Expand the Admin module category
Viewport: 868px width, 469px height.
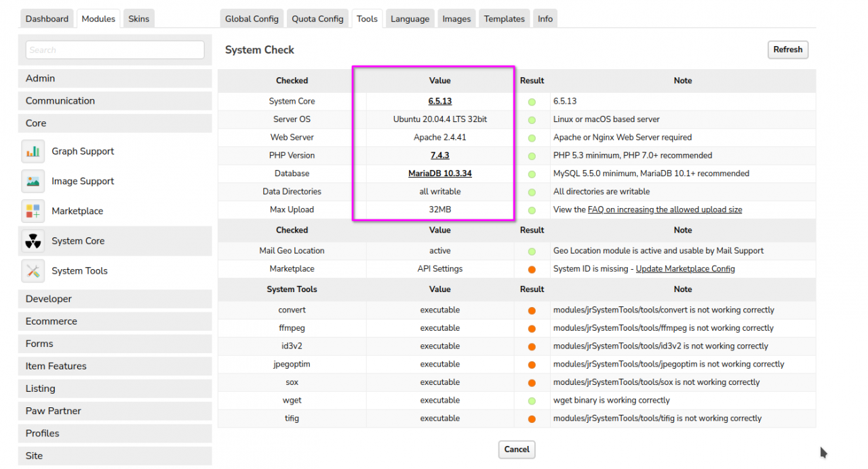tap(115, 79)
